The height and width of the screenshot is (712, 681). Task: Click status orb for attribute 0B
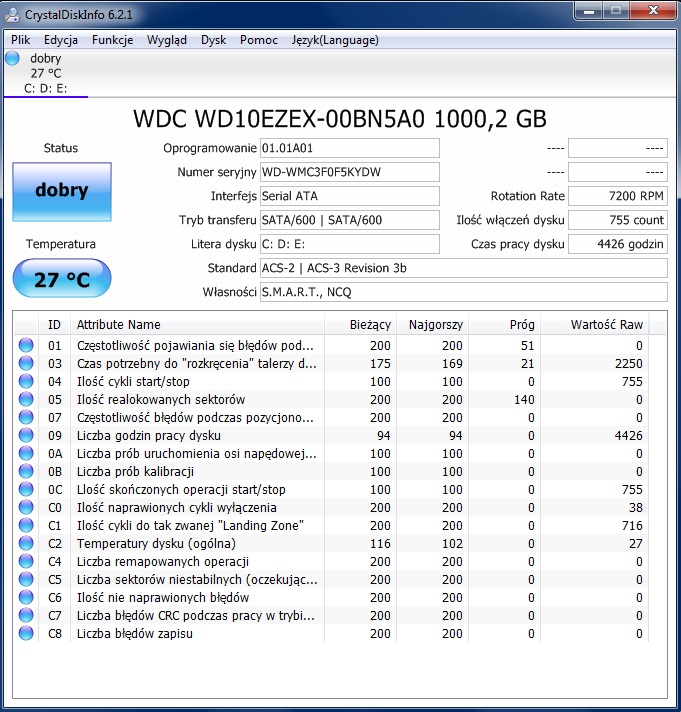26,471
